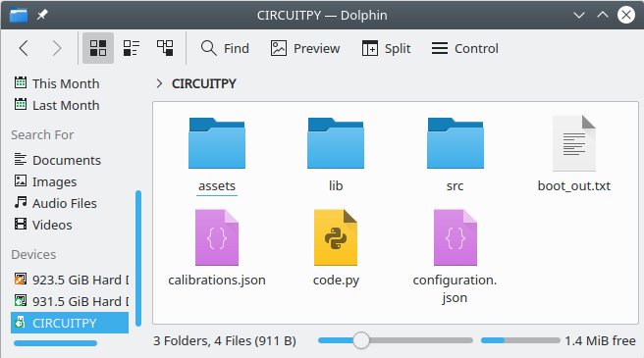Viewport: 644px width, 358px height.
Task: Open the Control hamburger menu
Action: coord(464,48)
